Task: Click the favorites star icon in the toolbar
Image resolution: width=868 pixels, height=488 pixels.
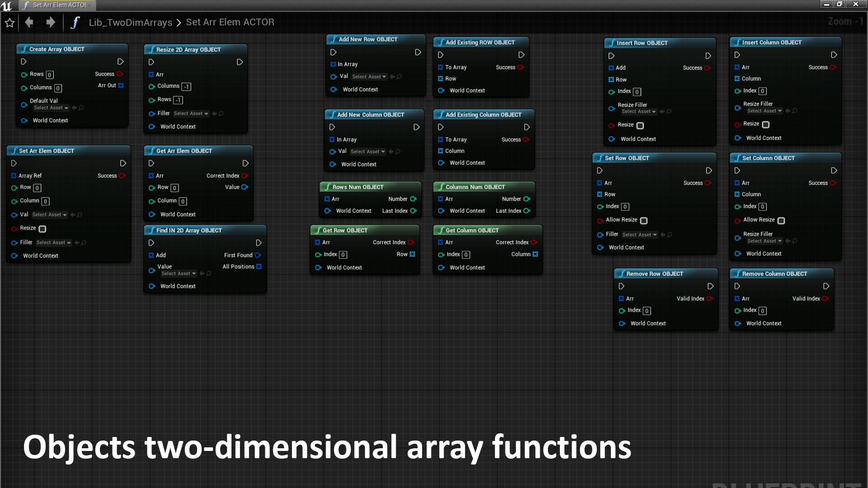Action: click(x=9, y=22)
